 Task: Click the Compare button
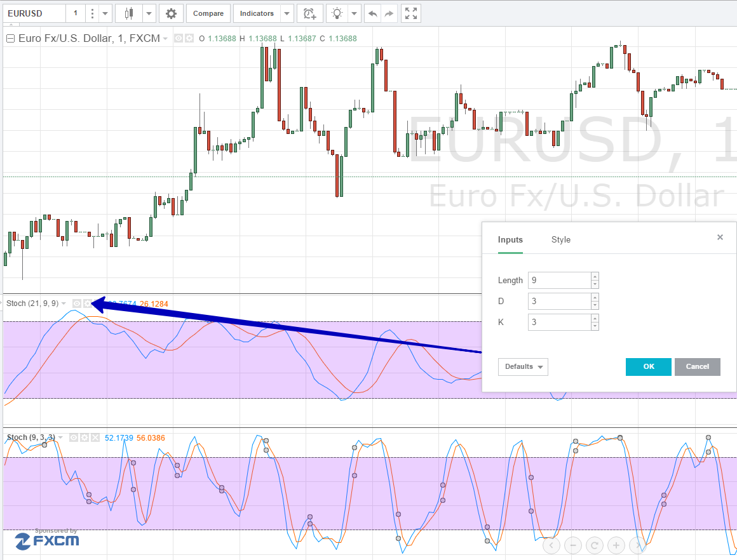208,13
